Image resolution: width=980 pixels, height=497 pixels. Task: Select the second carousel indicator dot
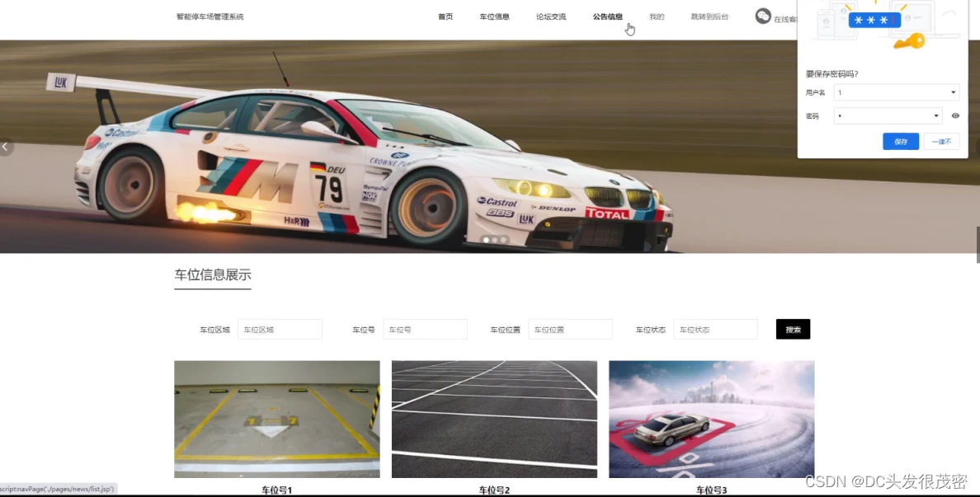pos(494,240)
